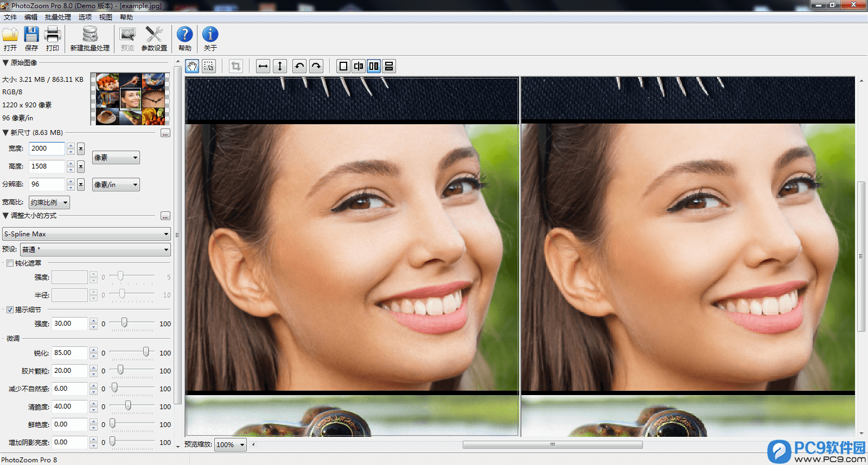Select the hand pan tool
868x465 pixels.
click(192, 66)
